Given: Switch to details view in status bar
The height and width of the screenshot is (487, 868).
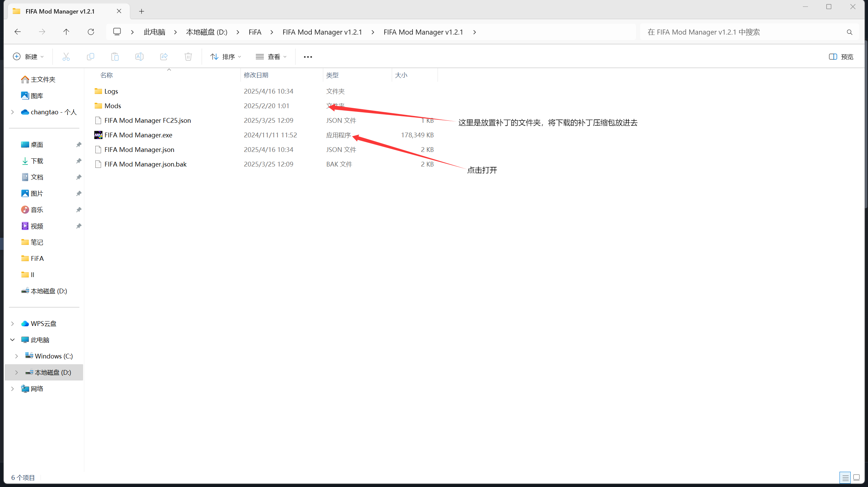Looking at the screenshot, I should pos(845,478).
